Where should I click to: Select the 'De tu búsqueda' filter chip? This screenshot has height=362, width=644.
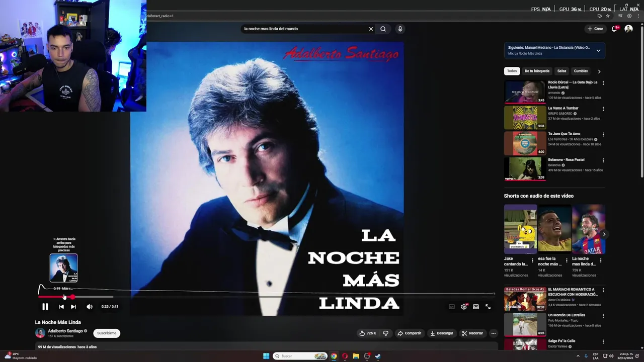tap(537, 71)
